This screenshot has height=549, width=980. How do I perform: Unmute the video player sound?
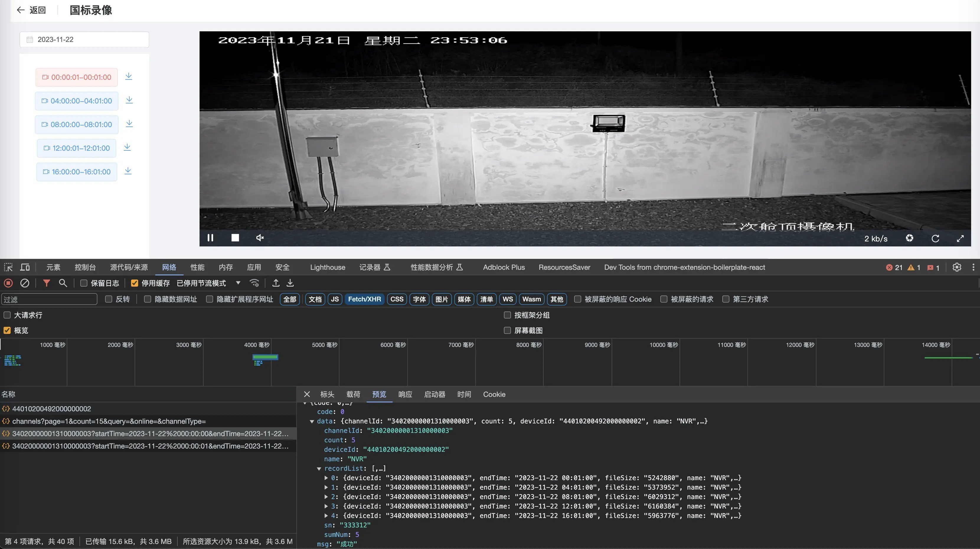tap(260, 238)
